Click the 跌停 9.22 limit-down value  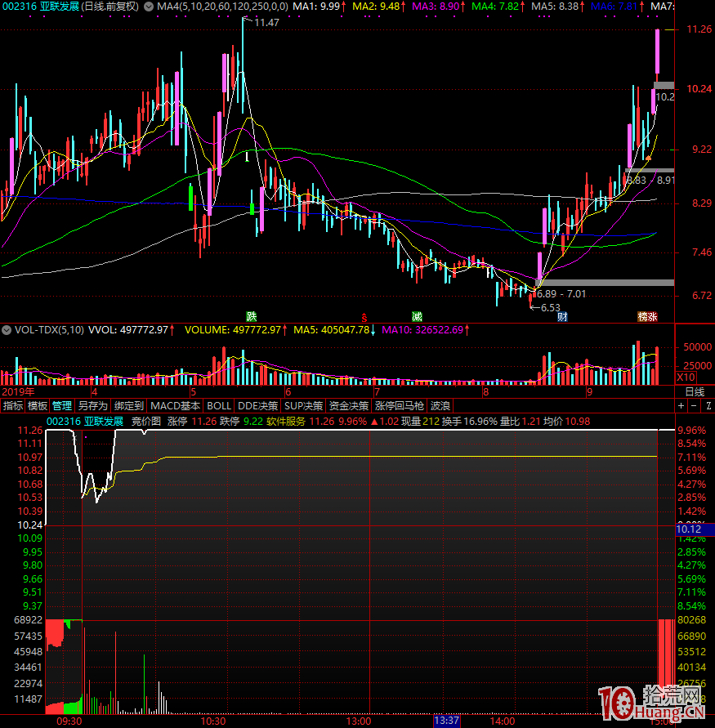pyautogui.click(x=241, y=422)
